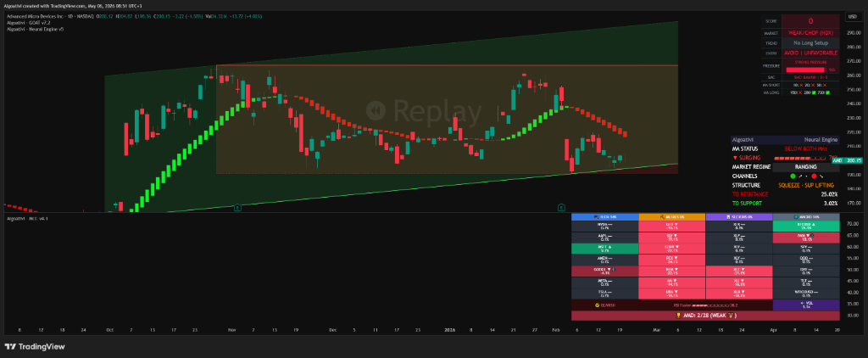Viewport: 868px width, 358px height.
Task: Select the Algoativi GOAT v7.2 indicator label
Action: [x=27, y=23]
